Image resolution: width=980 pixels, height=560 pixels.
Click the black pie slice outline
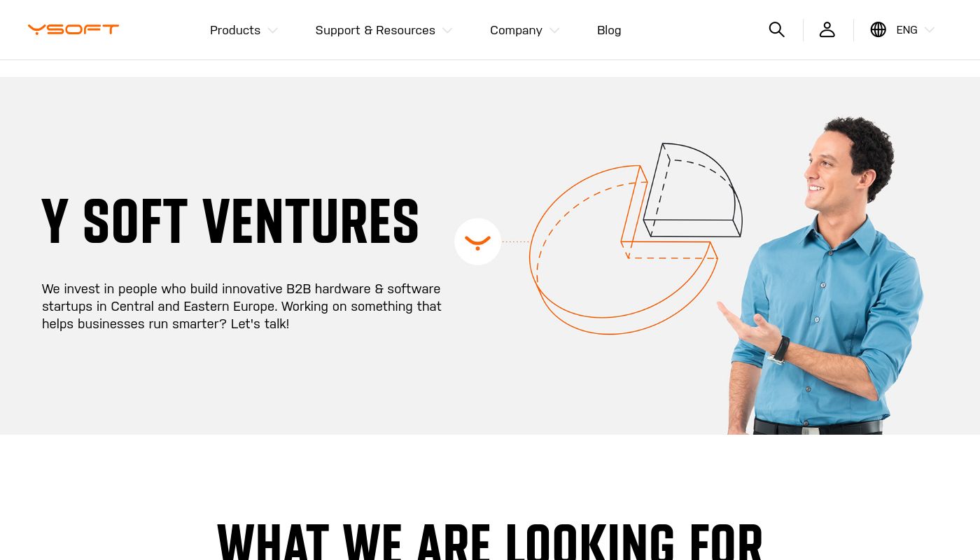pos(693,190)
